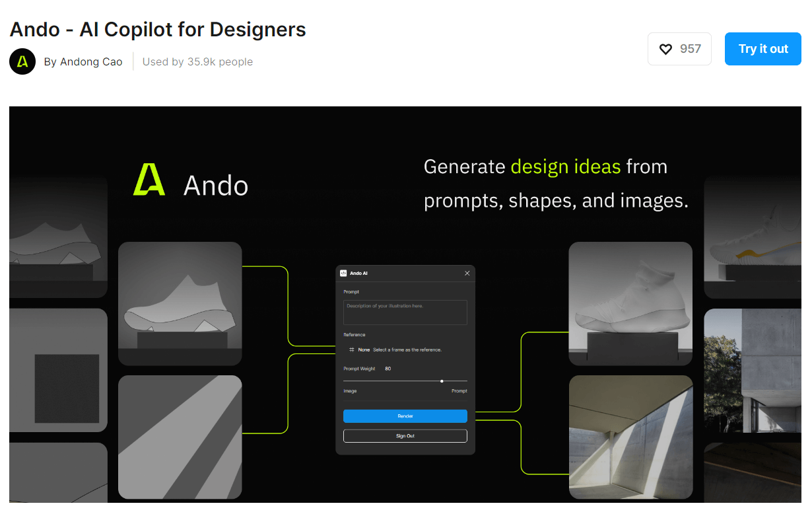Screen dimensions: 812x518
Task: Click the blue Render button
Action: click(405, 416)
